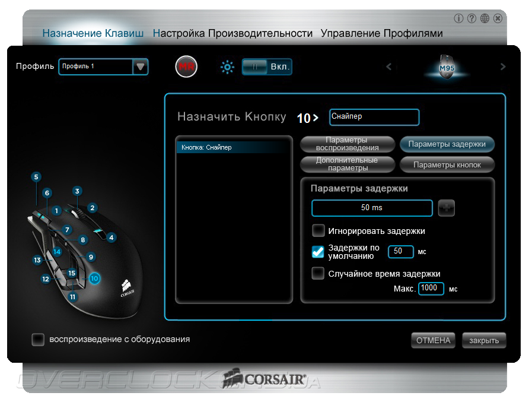The width and height of the screenshot is (532, 399).
Task: Toggle the Вкл. backlight switch
Action: pyautogui.click(x=267, y=66)
